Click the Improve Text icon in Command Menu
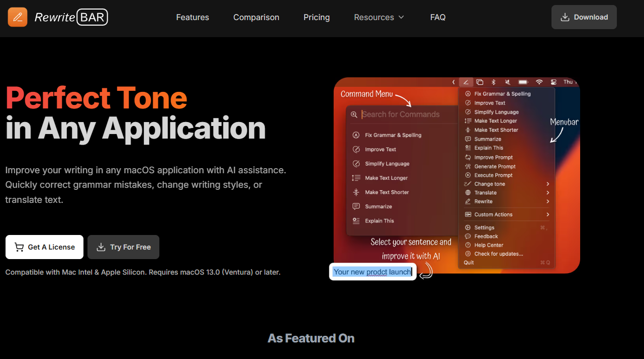Viewport: 644px width, 359px height. click(x=356, y=150)
